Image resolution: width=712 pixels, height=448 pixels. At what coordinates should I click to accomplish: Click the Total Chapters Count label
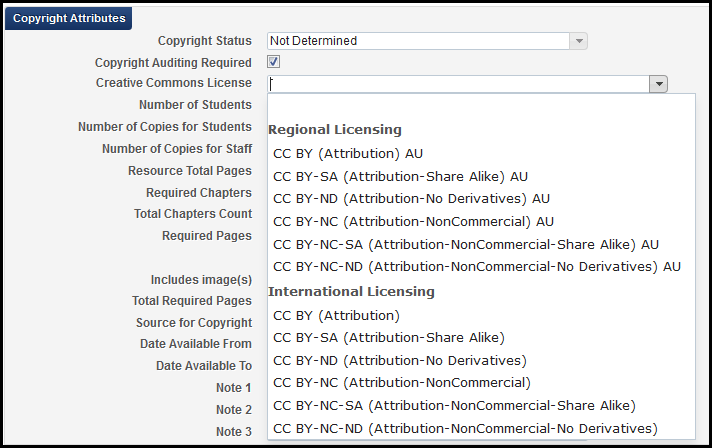pyautogui.click(x=193, y=213)
